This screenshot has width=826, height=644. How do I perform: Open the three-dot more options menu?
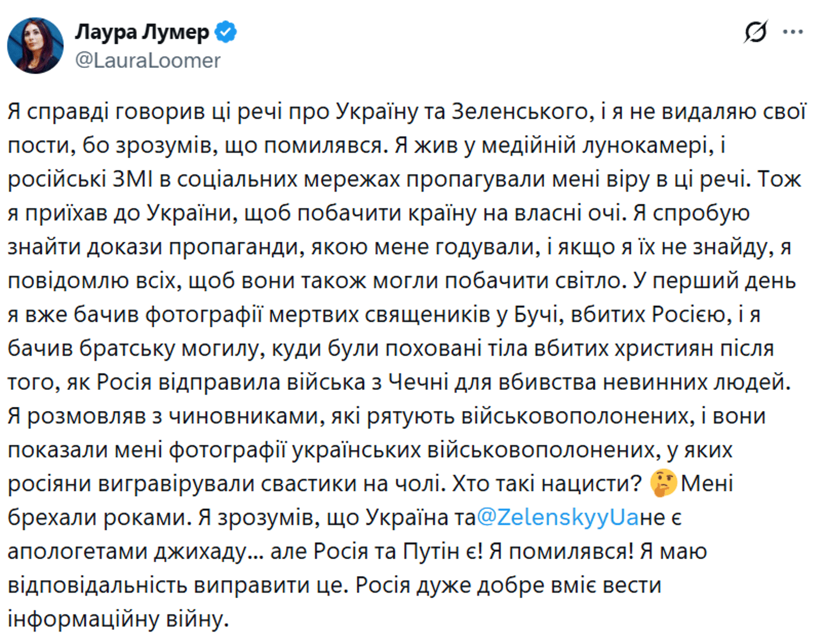point(793,32)
